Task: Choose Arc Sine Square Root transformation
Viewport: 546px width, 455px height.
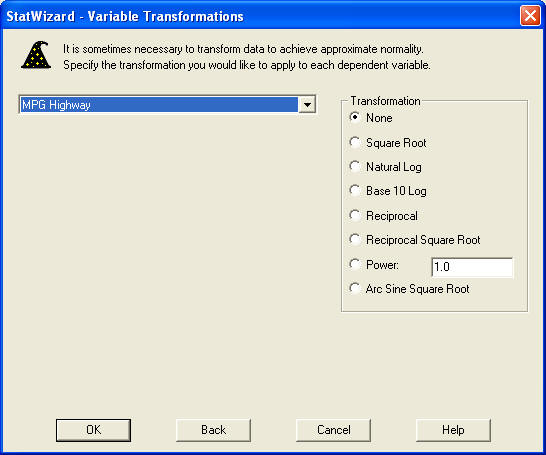Action: point(409,289)
